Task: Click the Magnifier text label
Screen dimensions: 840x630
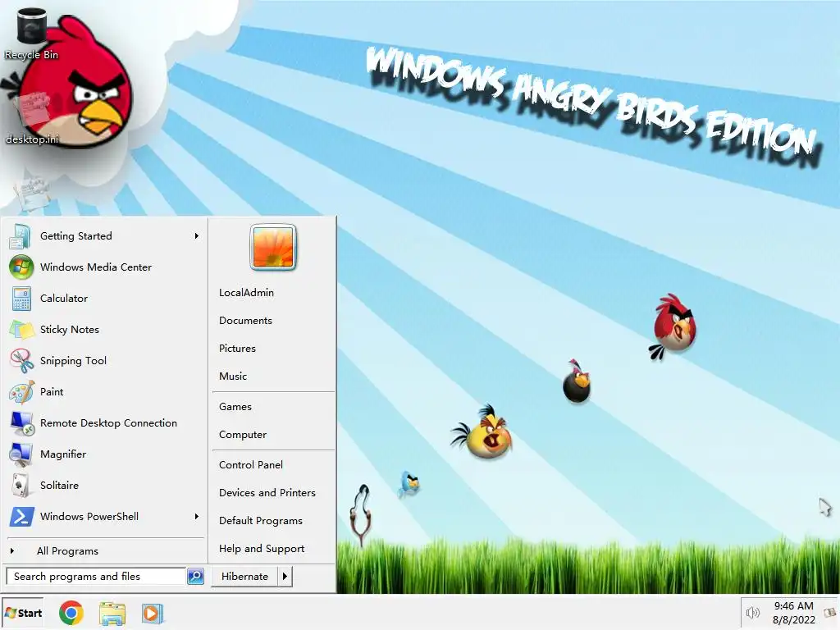Action: tap(63, 454)
